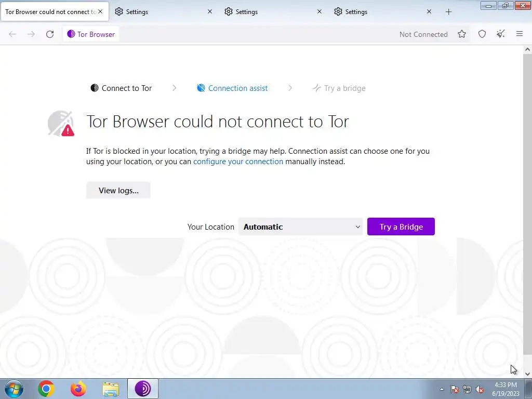Open the shield security level panel
532x399 pixels.
point(482,34)
